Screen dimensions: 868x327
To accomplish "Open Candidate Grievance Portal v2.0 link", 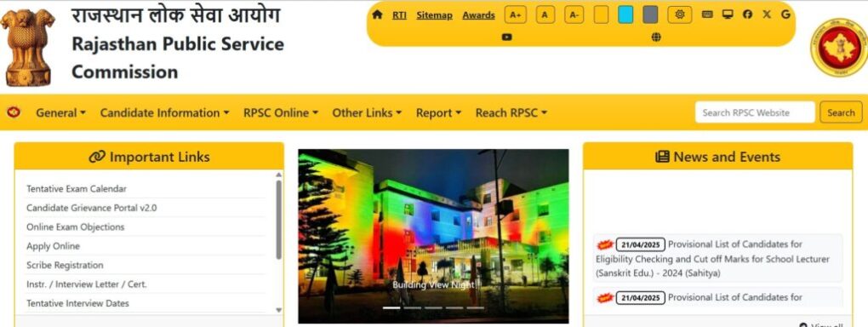I will 91,208.
